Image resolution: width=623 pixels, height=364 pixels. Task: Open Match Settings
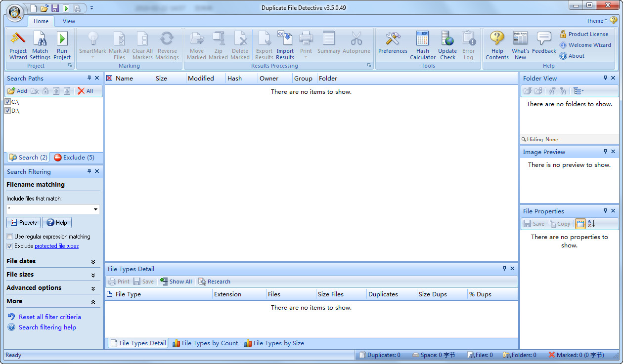(x=40, y=45)
